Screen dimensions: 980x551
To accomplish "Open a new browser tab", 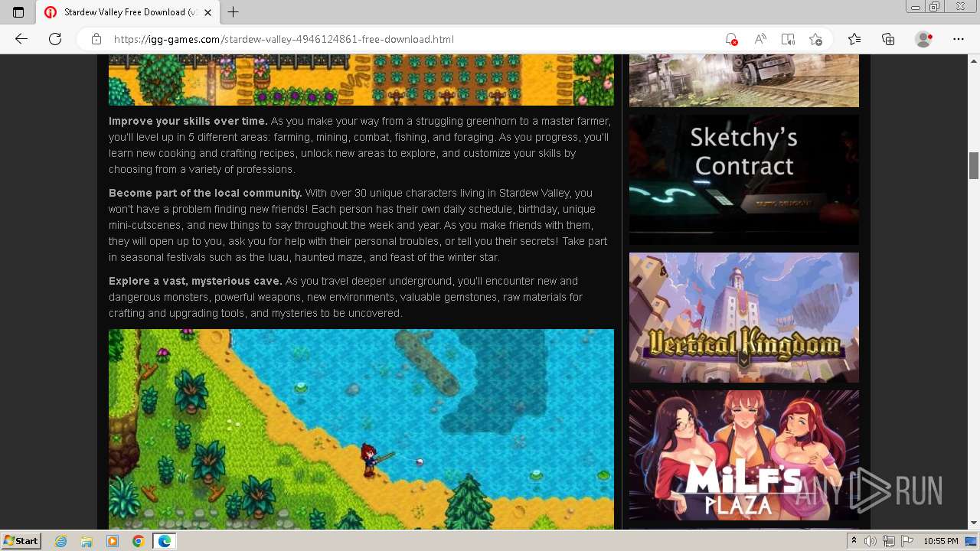I will click(234, 12).
